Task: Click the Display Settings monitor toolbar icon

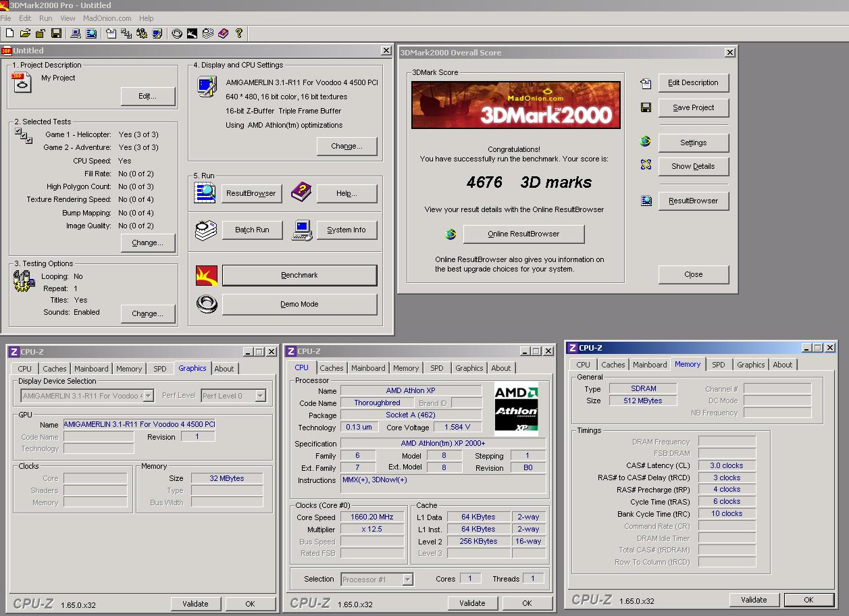Action: [x=157, y=33]
